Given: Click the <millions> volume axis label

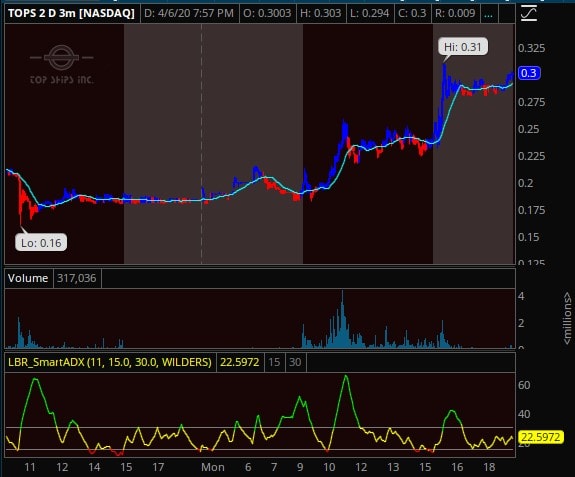Looking at the screenshot, I should tap(567, 318).
